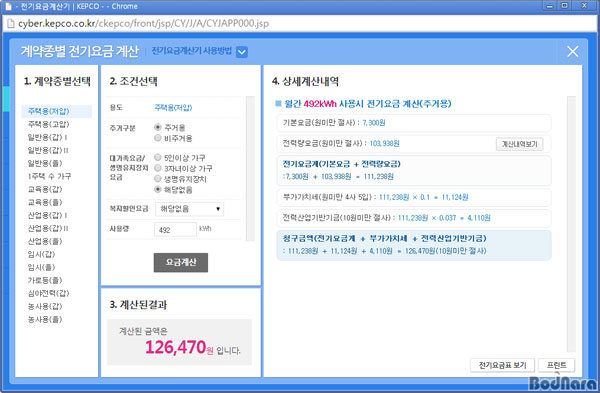The height and width of the screenshot is (393, 600).
Task: Select the 비주거용 radio button
Action: [158, 138]
